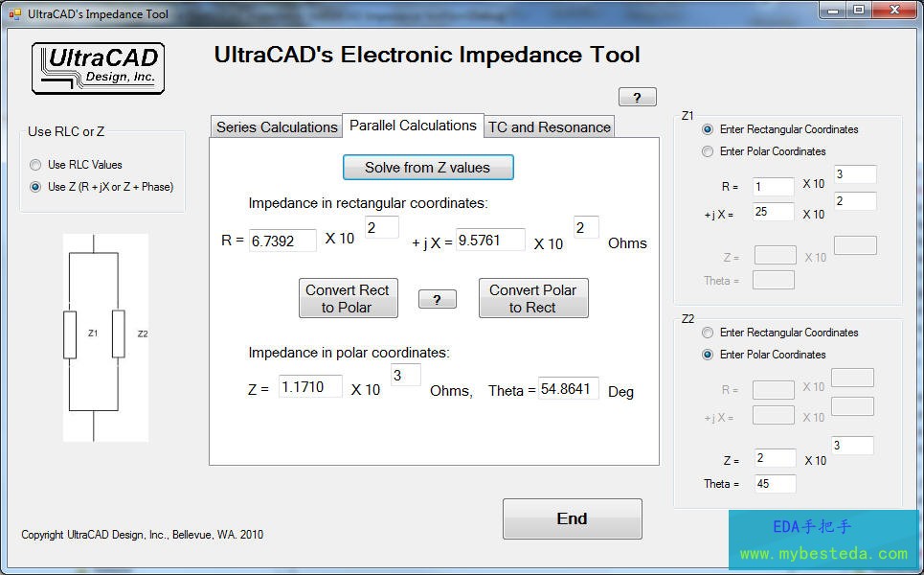Open help using top question mark button
924x575 pixels.
[x=637, y=97]
